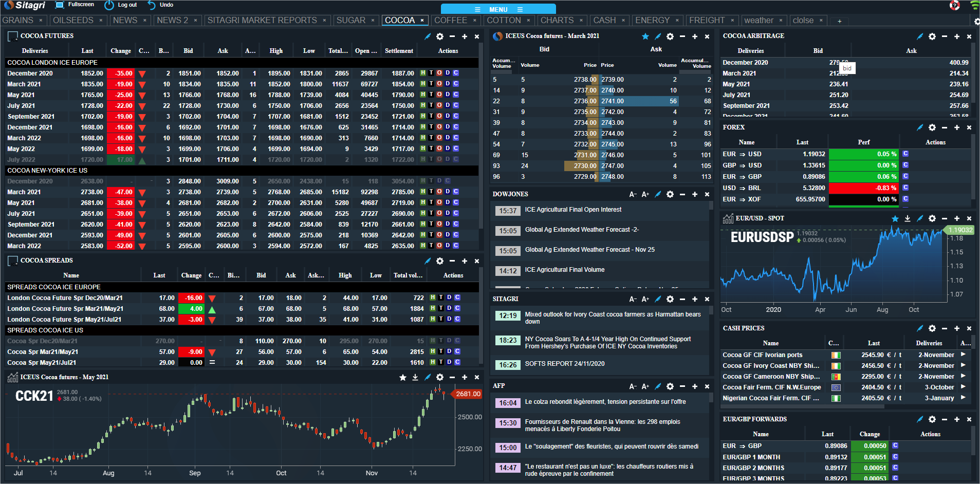Screen dimensions: 980x484
Task: Open ICE Agricultural Final Open Interest news
Action: pyautogui.click(x=573, y=210)
